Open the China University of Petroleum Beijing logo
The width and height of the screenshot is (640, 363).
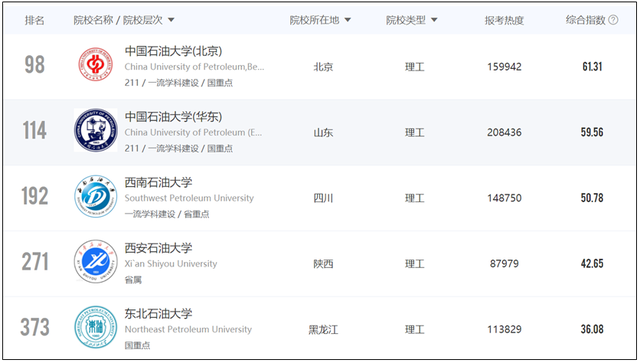point(96,64)
